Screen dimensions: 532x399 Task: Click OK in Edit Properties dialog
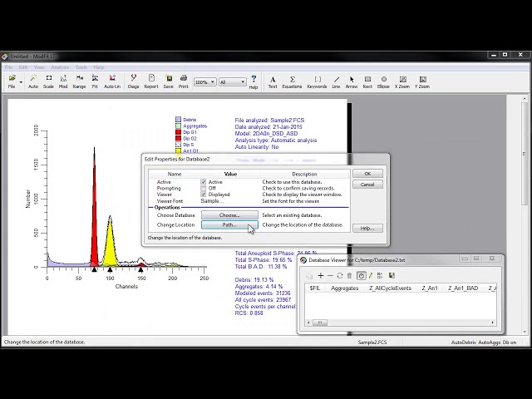[367, 174]
